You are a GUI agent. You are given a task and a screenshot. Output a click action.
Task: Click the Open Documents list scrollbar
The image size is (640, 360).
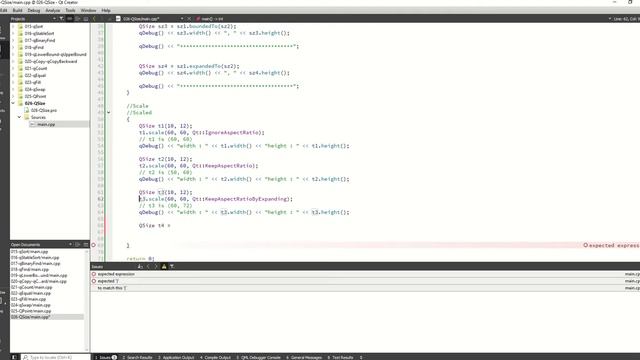[x=87, y=300]
